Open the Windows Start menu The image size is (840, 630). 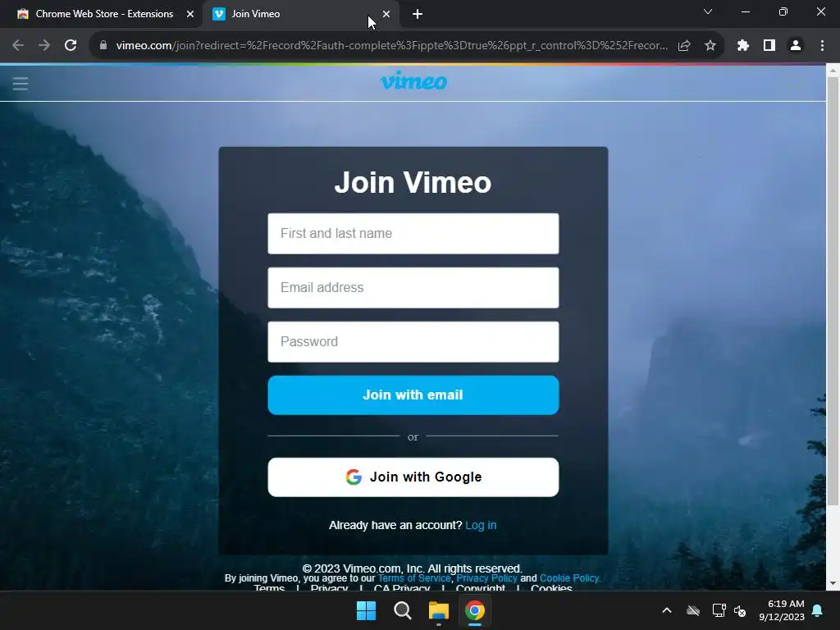(367, 610)
